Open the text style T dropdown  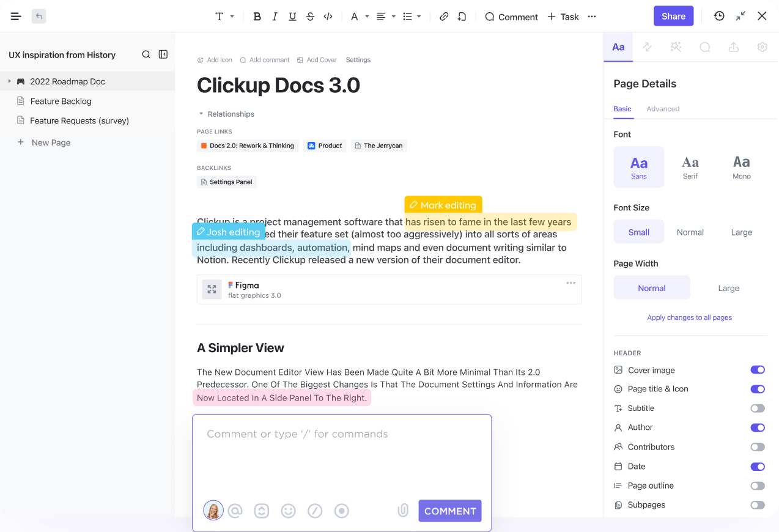pyautogui.click(x=224, y=17)
